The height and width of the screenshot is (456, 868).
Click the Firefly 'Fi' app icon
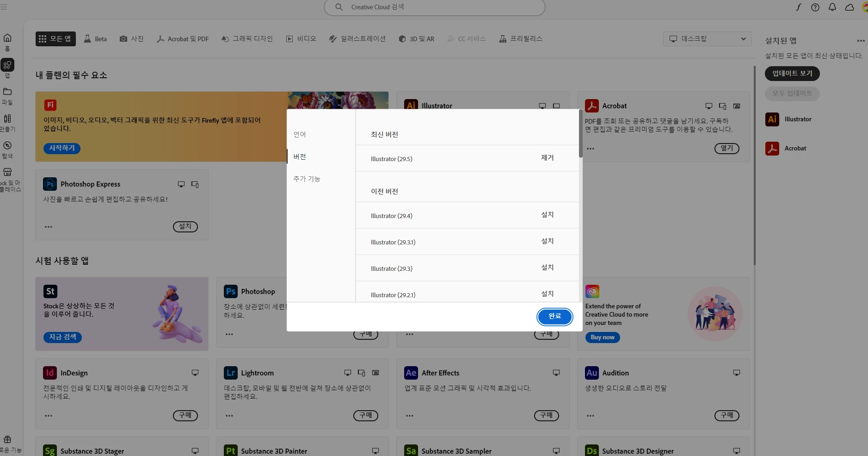click(x=50, y=105)
